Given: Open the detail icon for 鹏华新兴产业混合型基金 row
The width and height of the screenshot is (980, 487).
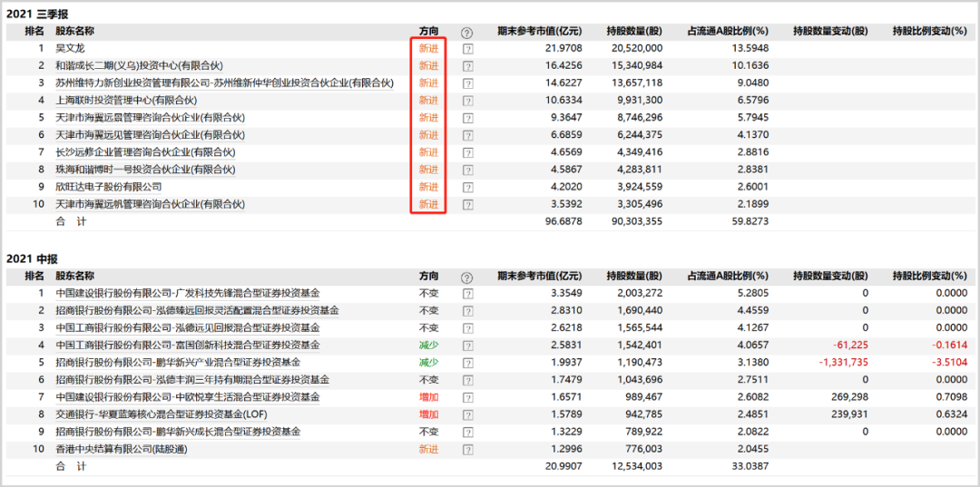Looking at the screenshot, I should 467,363.
